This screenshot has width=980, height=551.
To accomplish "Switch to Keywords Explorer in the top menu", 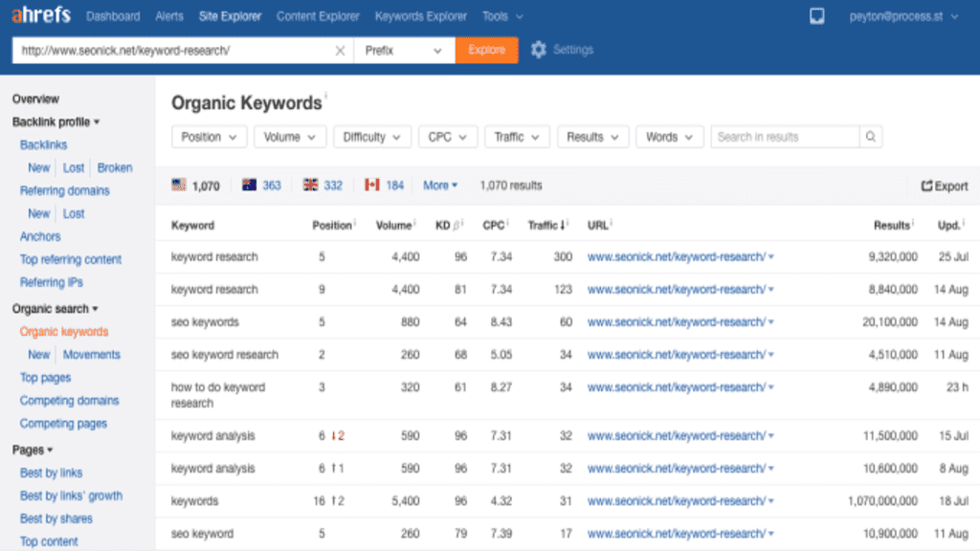I will pos(421,15).
